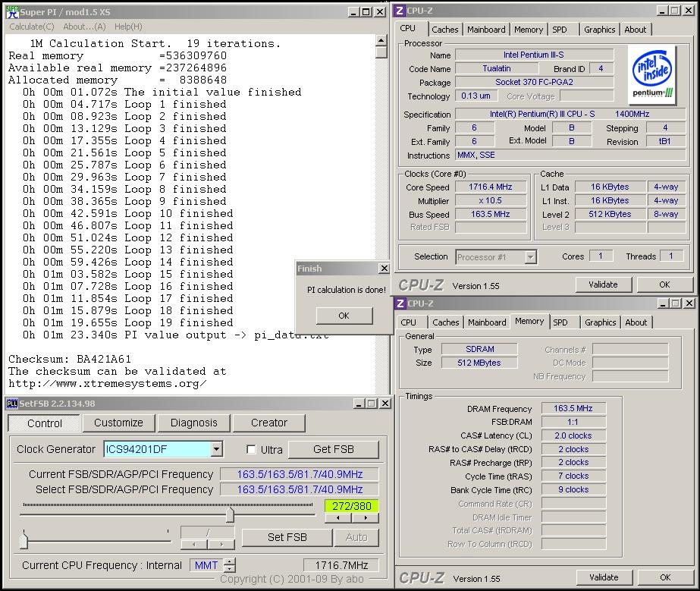Open the Memory tab in upper CPU-Z
Viewport: 700px width, 591px height.
coord(528,30)
